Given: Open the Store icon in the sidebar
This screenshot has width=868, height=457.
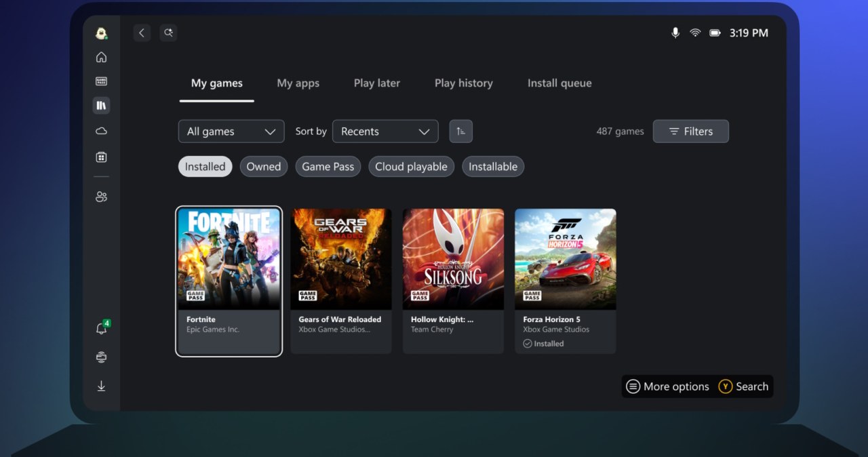Looking at the screenshot, I should pos(101,156).
